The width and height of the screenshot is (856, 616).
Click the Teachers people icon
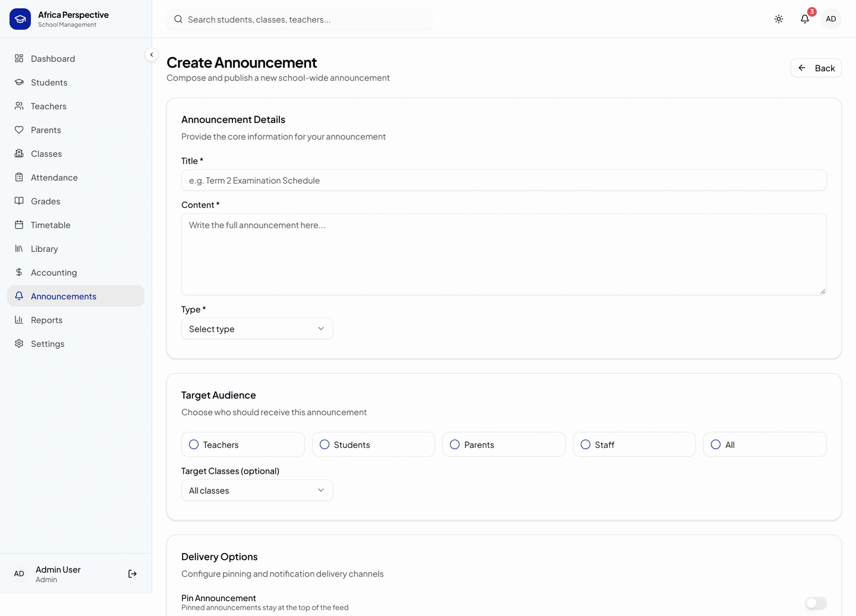pos(19,106)
